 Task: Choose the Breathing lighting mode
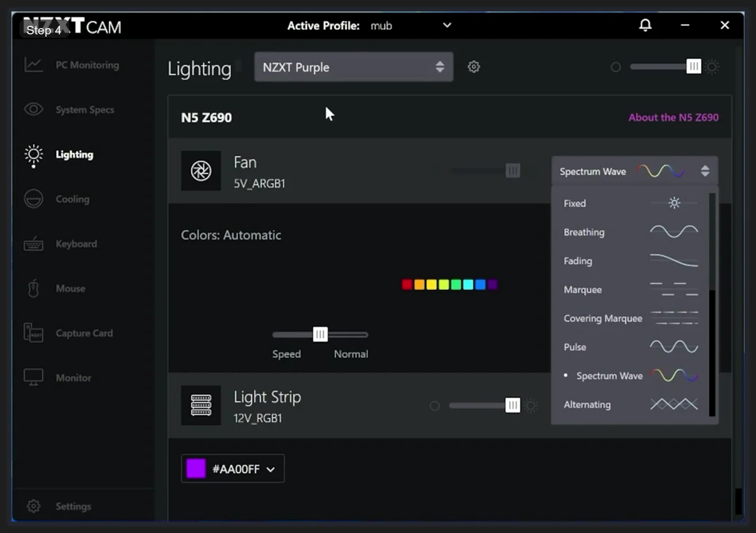[584, 232]
